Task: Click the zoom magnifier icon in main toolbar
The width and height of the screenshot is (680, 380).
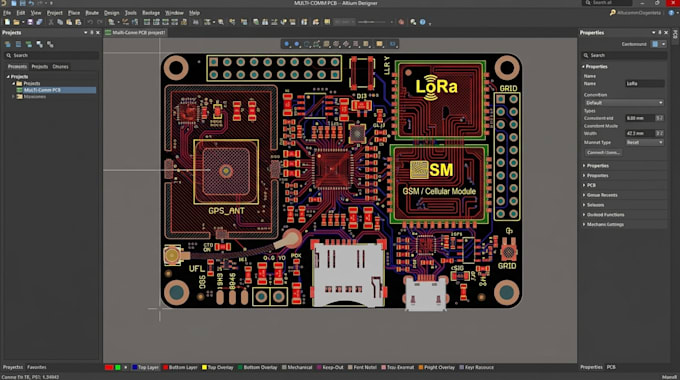Action: coord(221,22)
